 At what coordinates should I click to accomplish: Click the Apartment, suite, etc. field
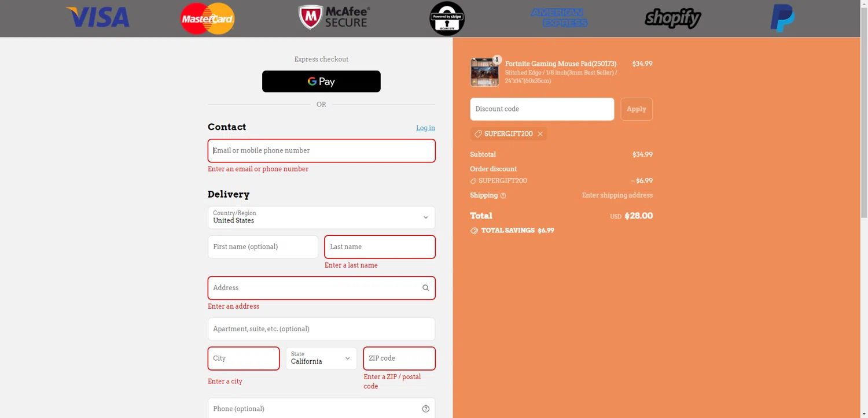click(321, 329)
